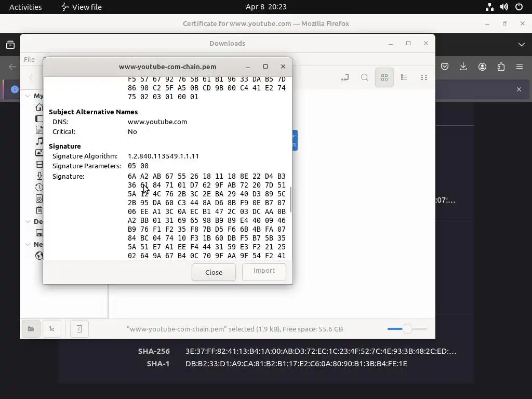The height and width of the screenshot is (399, 532).
Task: Open Downloads place in sidebar
Action: coord(39,176)
